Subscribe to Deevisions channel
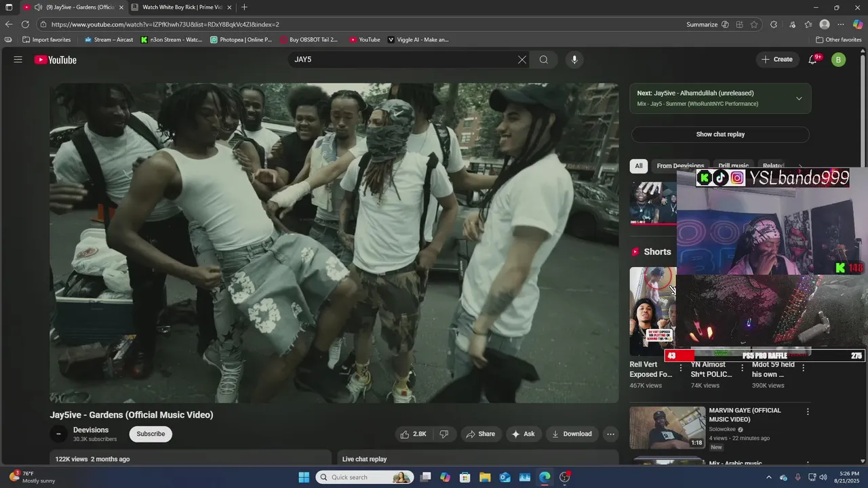 (x=151, y=434)
